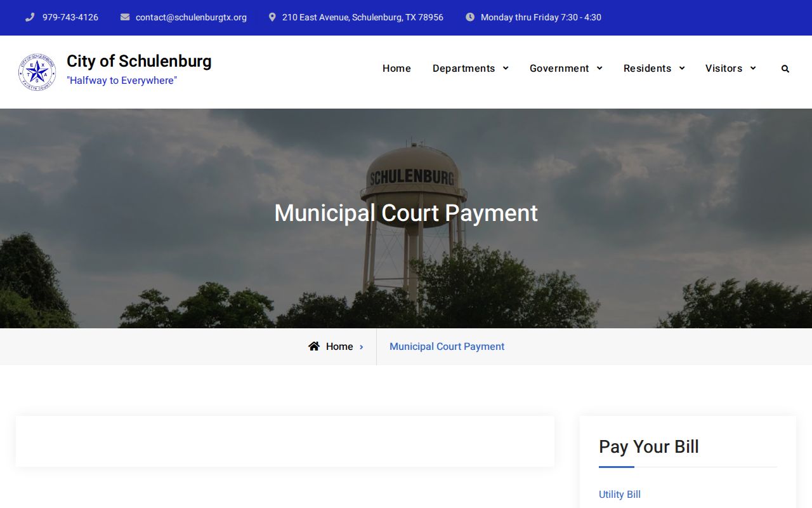Go to Home breadcrumb link
The width and height of the screenshot is (812, 508).
(339, 346)
